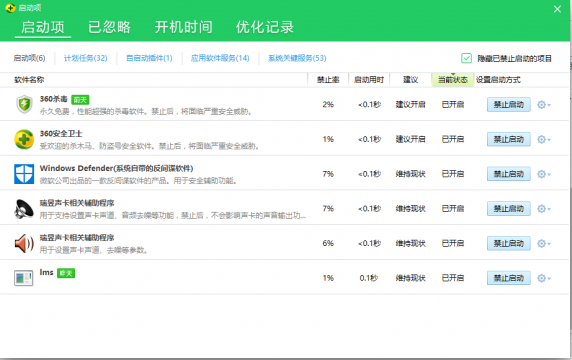Click the 0.1秒 startup time for lms
The width and height of the screenshot is (572, 360).
(369, 278)
